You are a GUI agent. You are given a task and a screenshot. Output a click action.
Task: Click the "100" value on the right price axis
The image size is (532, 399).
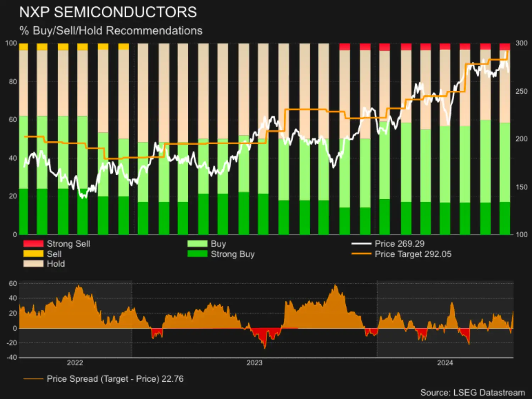click(x=521, y=234)
